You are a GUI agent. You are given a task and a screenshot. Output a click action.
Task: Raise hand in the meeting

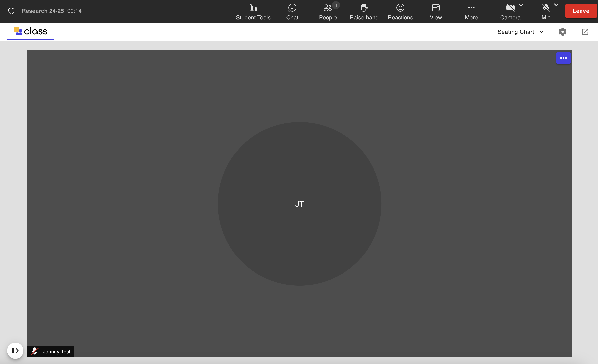point(364,11)
